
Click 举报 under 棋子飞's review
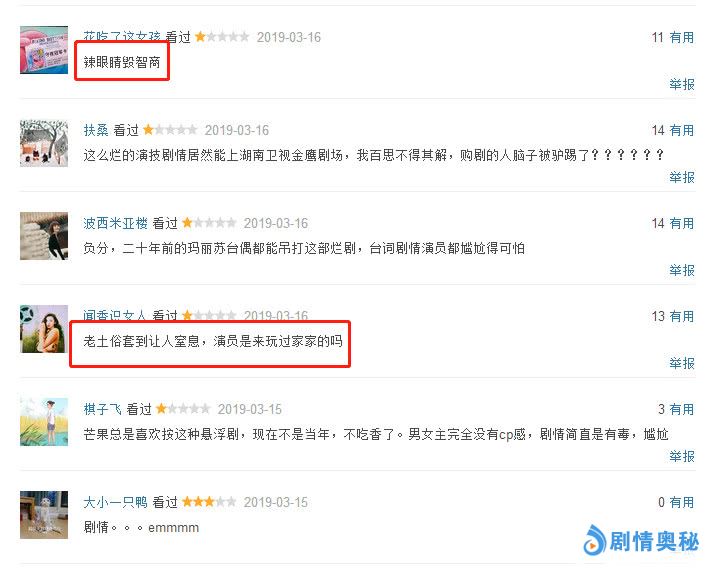point(682,457)
